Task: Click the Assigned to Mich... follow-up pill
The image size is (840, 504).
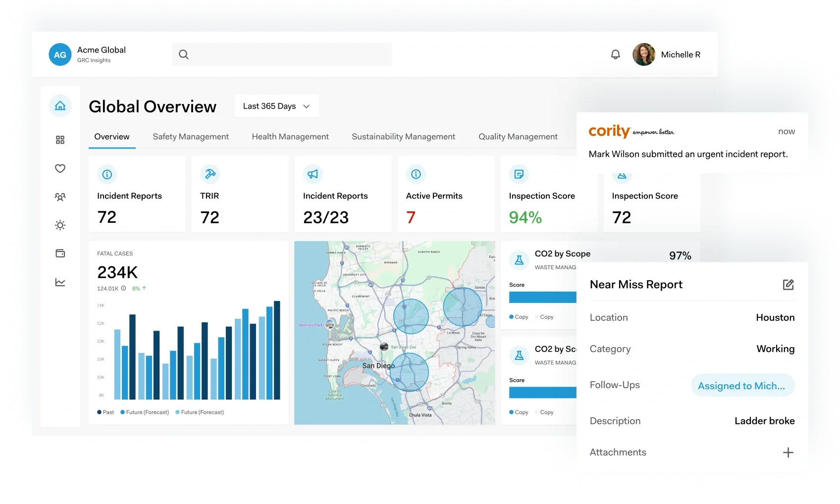Action: [742, 386]
